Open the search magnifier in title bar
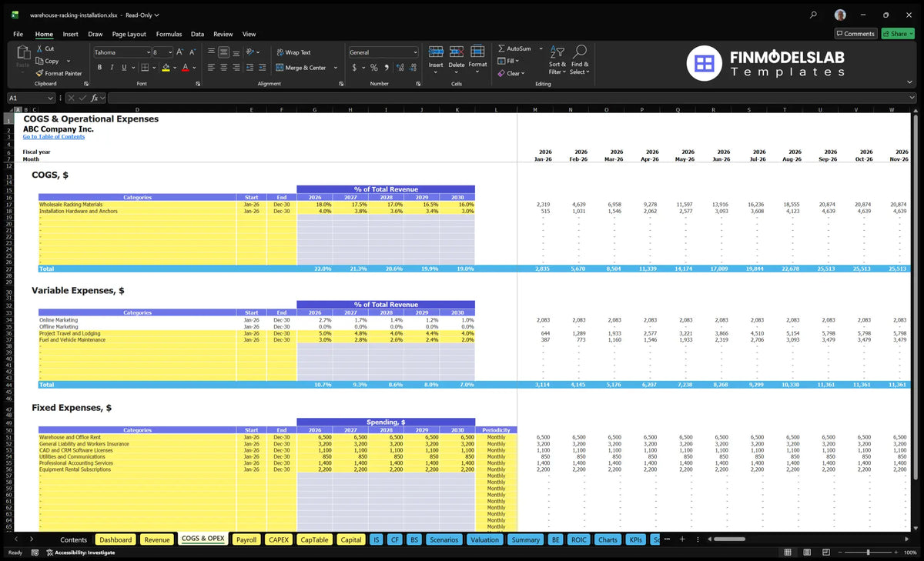924x561 pixels. point(814,15)
